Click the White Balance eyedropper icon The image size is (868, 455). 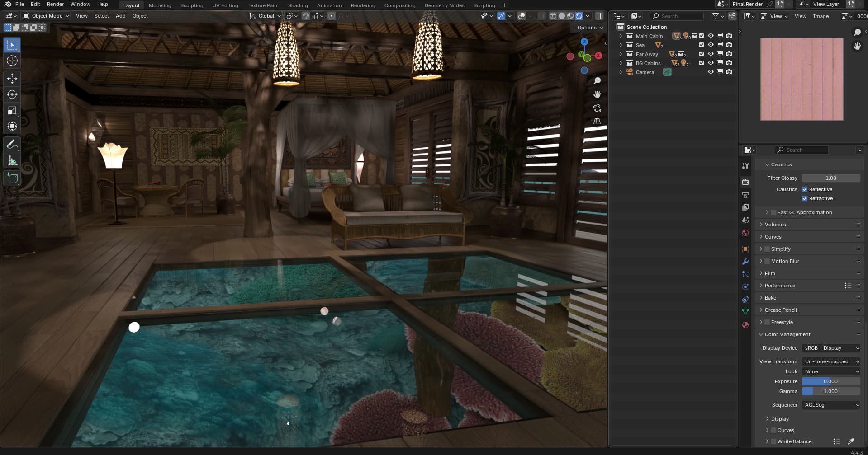pos(851,441)
